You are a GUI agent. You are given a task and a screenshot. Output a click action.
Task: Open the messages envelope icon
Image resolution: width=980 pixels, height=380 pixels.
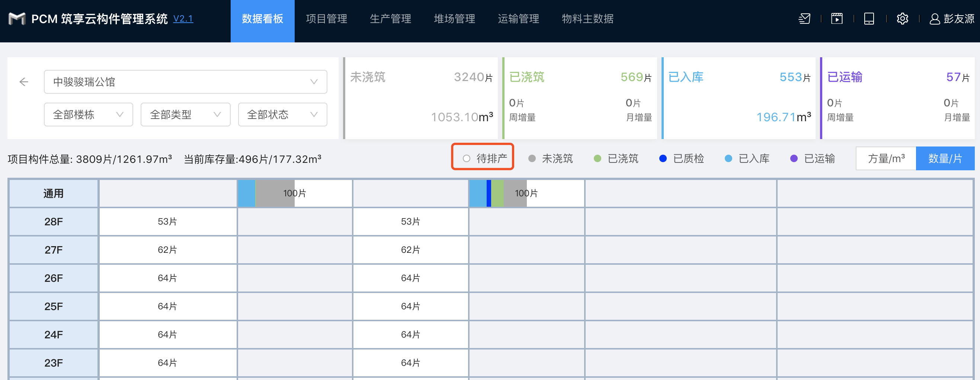[804, 19]
